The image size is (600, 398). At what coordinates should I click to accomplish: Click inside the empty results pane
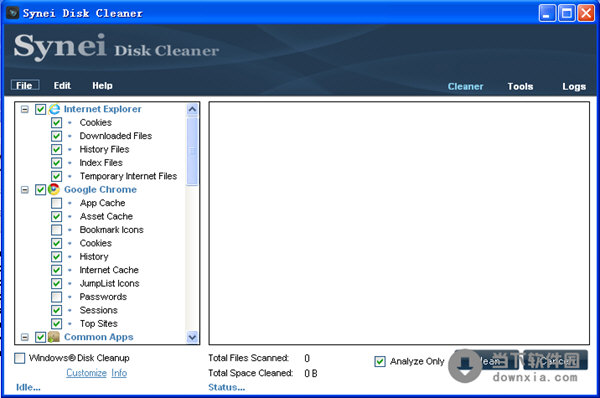399,223
